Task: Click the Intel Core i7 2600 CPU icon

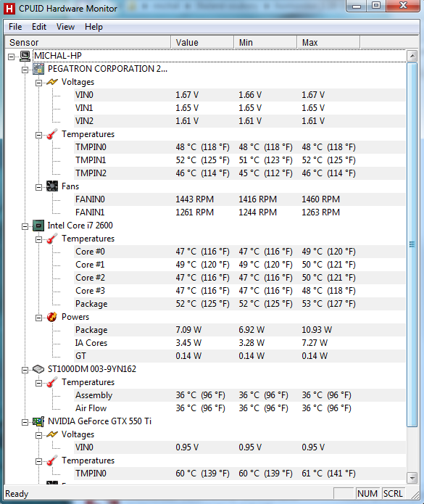Action: coord(38,226)
